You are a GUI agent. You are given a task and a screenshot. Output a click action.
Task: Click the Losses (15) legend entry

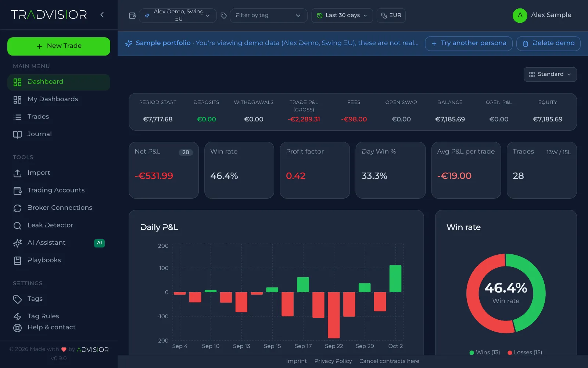coord(525,353)
